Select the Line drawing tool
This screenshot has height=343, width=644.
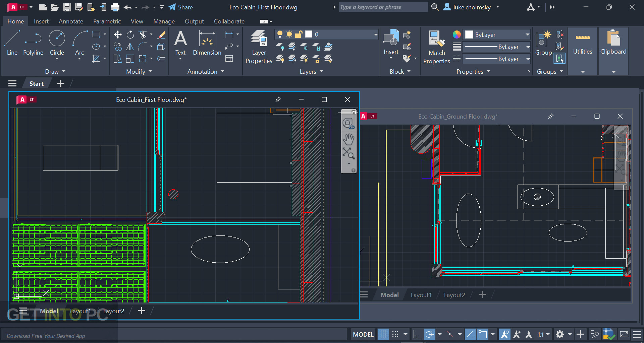(12, 43)
